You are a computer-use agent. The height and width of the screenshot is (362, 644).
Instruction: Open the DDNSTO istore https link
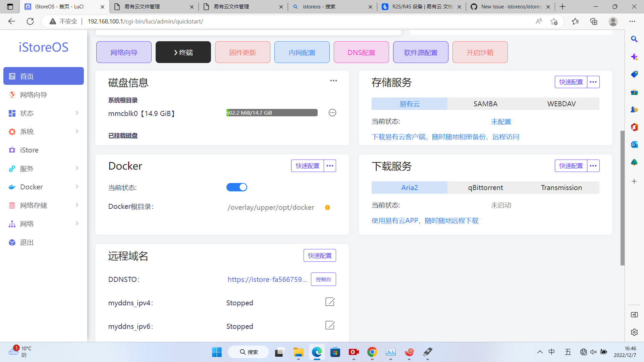tap(267, 280)
